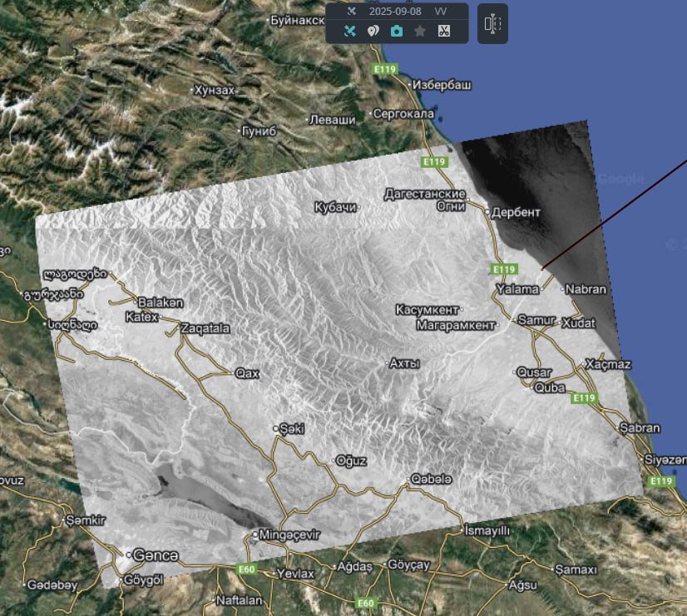
Task: Change the VV polarization setting
Action: pyautogui.click(x=442, y=12)
